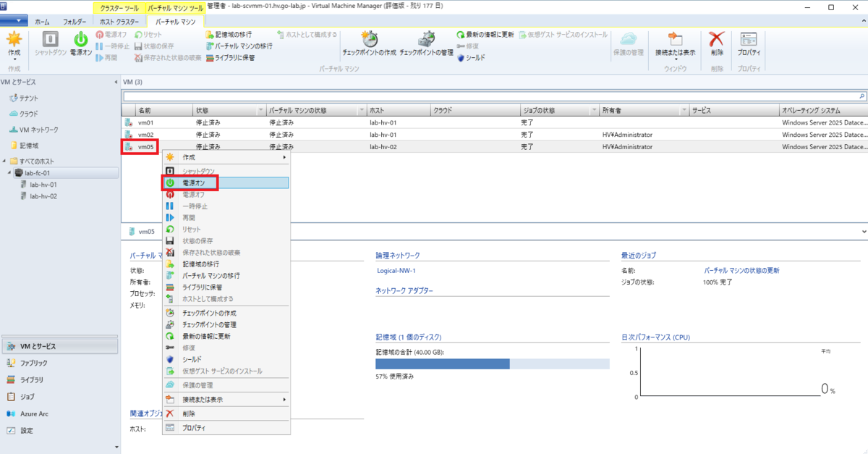Open the 状態 column filter dropdown
The height and width of the screenshot is (454, 868).
click(x=261, y=111)
